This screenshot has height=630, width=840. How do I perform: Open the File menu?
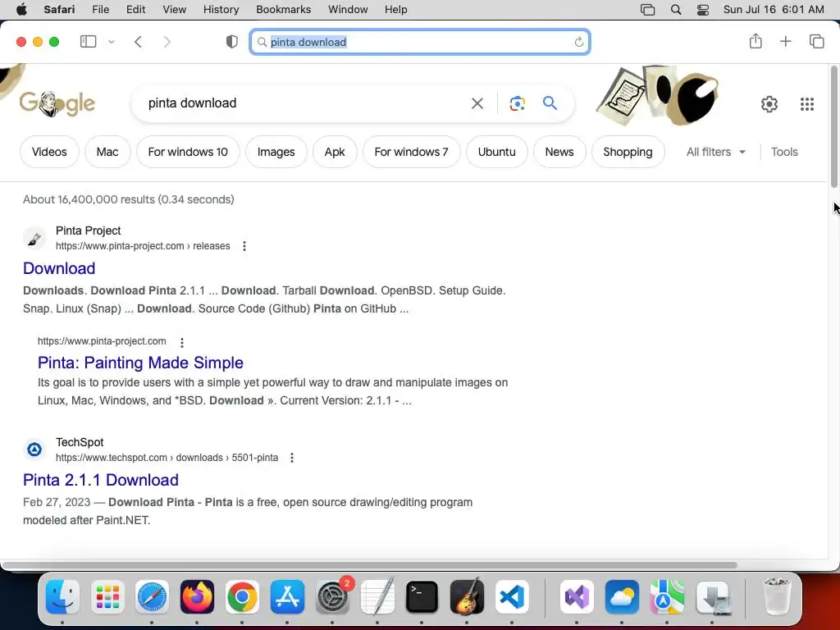[x=101, y=9]
